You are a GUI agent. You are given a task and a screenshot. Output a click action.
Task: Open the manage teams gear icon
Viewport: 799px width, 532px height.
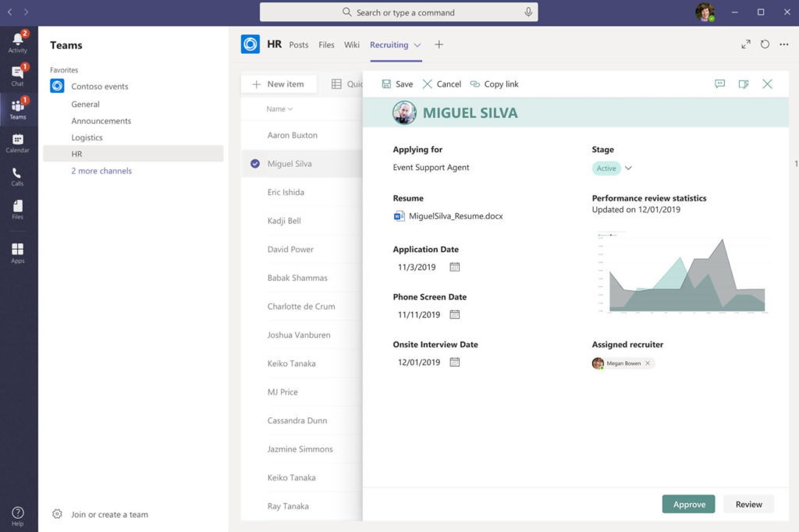click(x=57, y=514)
